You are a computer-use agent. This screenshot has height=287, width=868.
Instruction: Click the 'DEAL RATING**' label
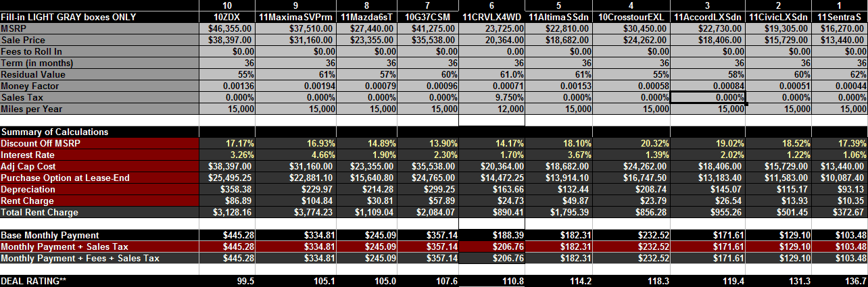pos(34,281)
